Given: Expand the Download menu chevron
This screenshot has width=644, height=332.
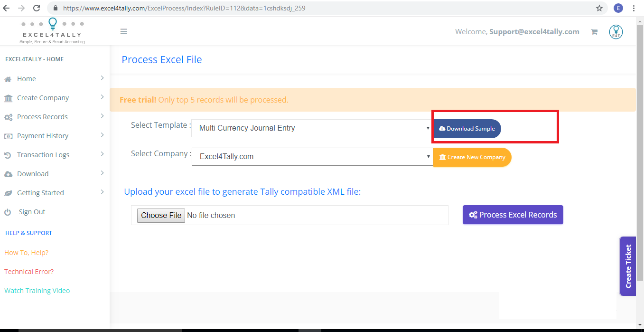Looking at the screenshot, I should (102, 173).
